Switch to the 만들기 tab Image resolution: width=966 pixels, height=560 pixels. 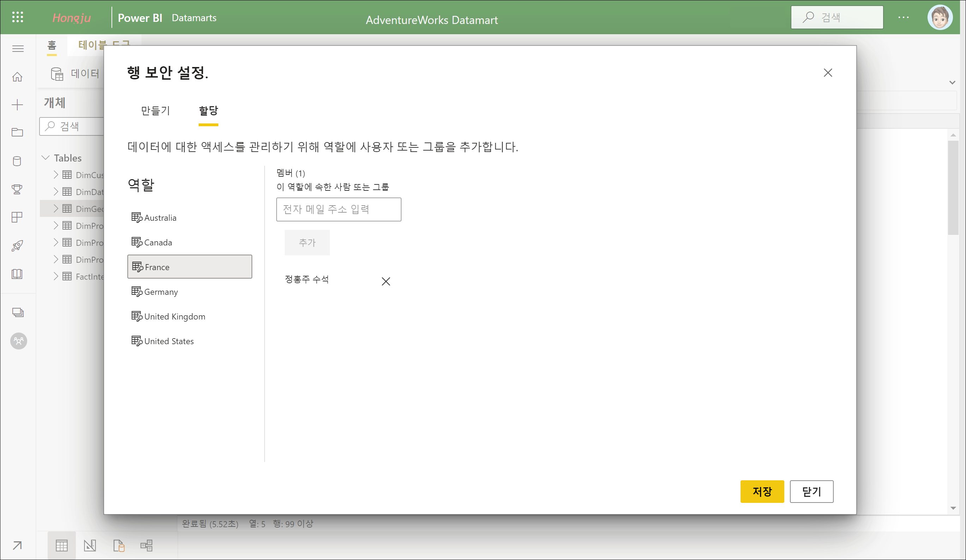[155, 111]
